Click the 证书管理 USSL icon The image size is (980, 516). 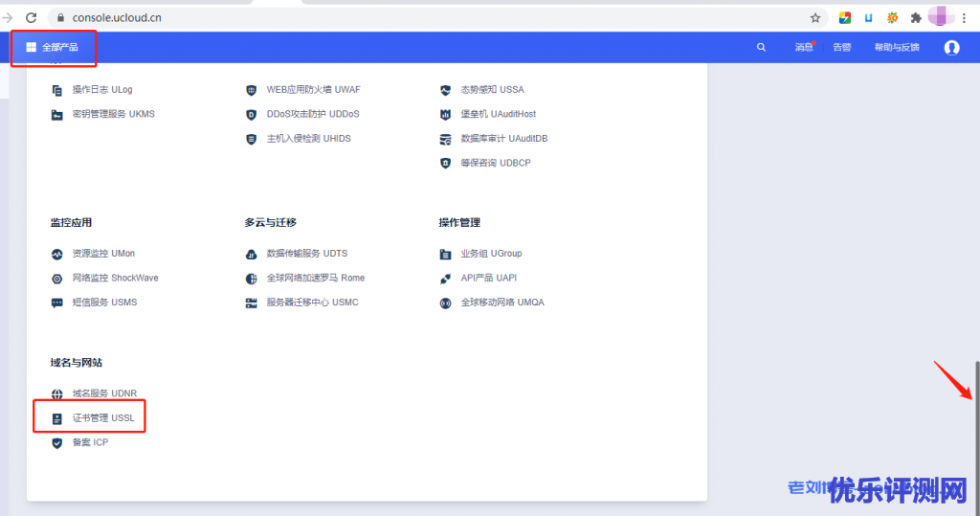coord(56,418)
